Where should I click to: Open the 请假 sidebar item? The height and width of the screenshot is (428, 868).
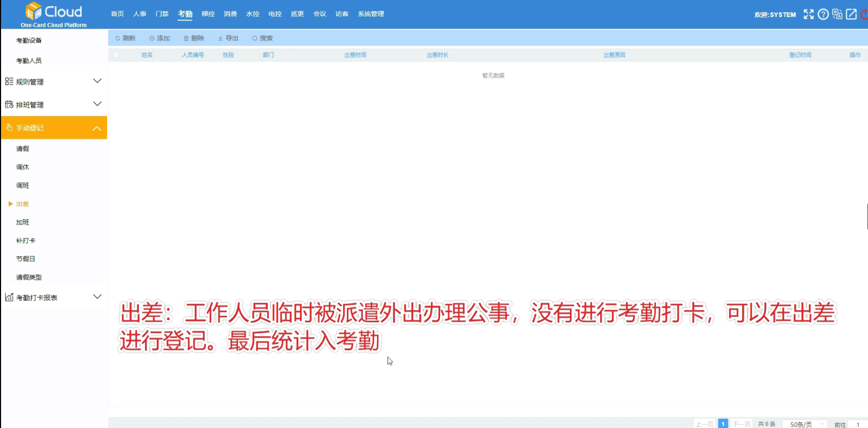pos(23,149)
